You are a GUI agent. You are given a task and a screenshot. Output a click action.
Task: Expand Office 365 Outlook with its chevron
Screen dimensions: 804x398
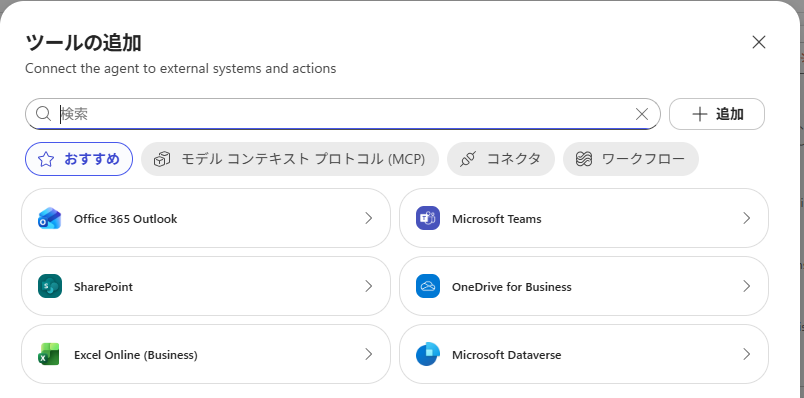click(x=369, y=218)
